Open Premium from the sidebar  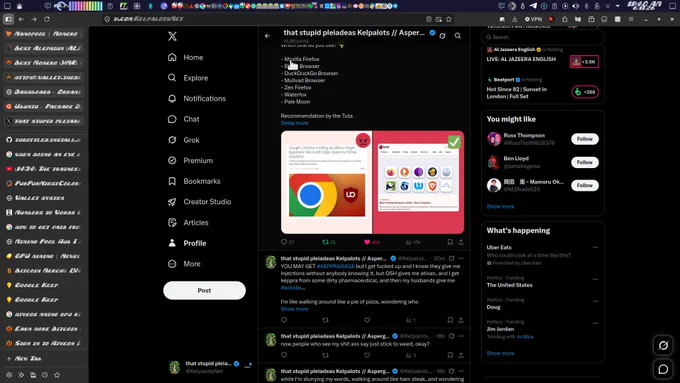(190, 160)
